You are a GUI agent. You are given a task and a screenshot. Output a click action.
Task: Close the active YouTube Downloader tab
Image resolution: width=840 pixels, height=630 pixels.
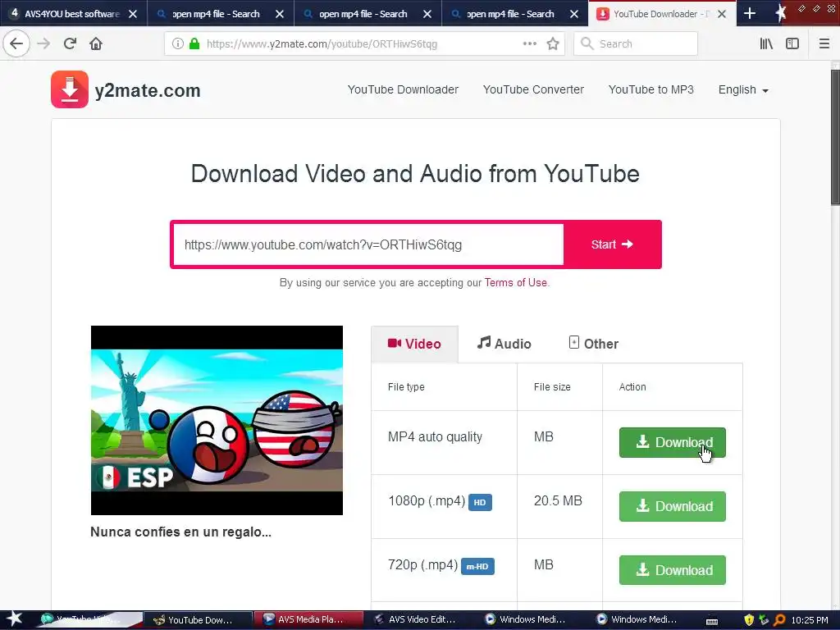point(722,14)
